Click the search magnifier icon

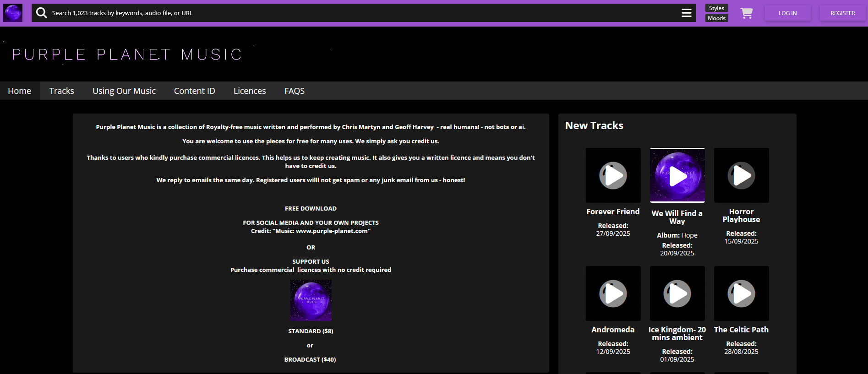click(x=42, y=13)
